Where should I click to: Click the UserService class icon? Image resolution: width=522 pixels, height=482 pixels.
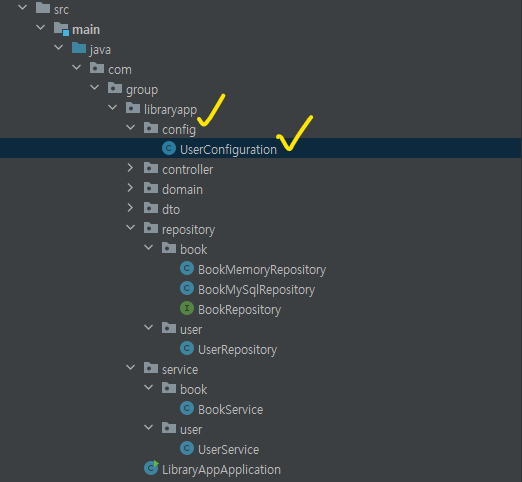click(187, 448)
